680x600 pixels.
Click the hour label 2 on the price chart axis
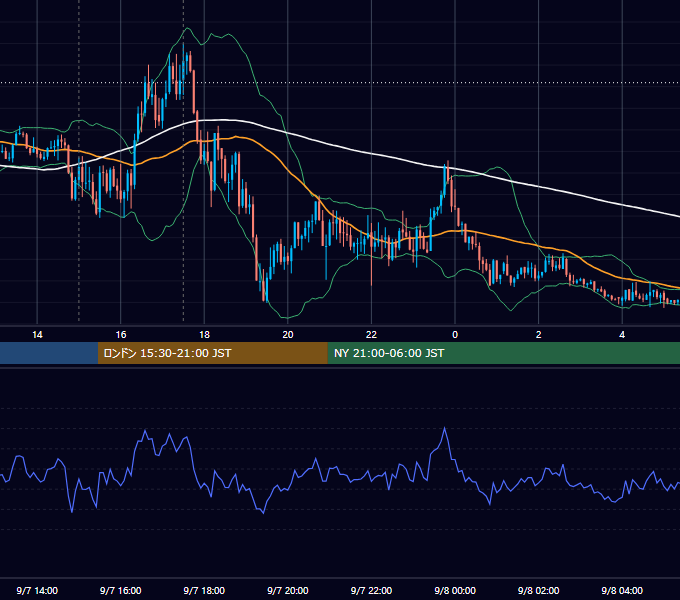pyautogui.click(x=539, y=334)
